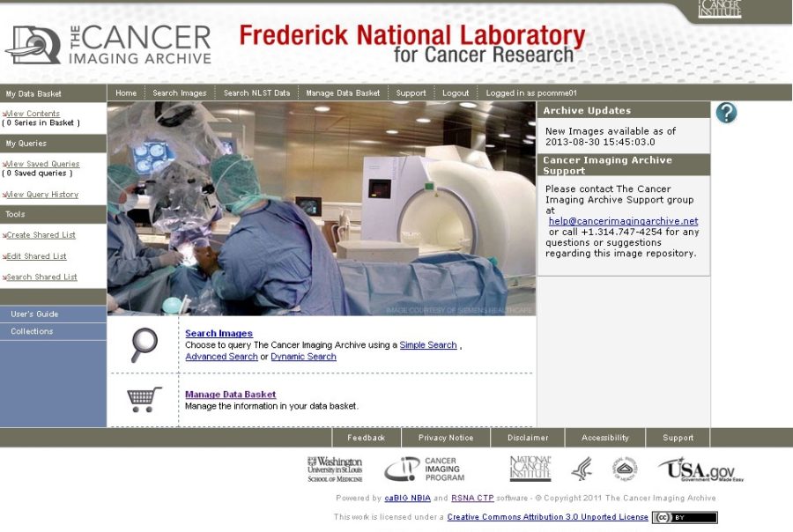The height and width of the screenshot is (532, 793).
Task: Click Create Shared List tool
Action: coord(39,235)
